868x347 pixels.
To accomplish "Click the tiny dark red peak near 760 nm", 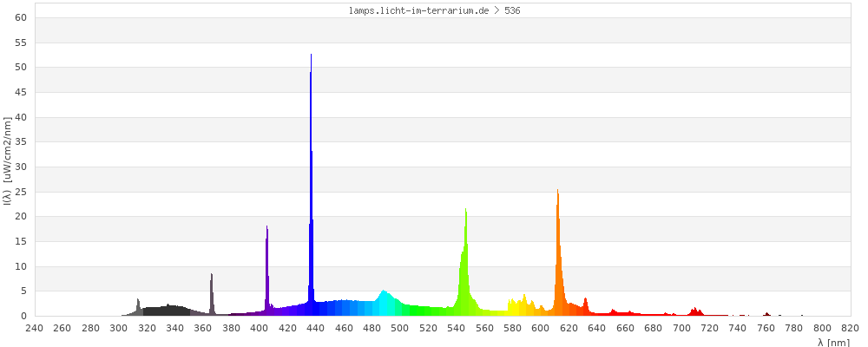I will coord(766,314).
